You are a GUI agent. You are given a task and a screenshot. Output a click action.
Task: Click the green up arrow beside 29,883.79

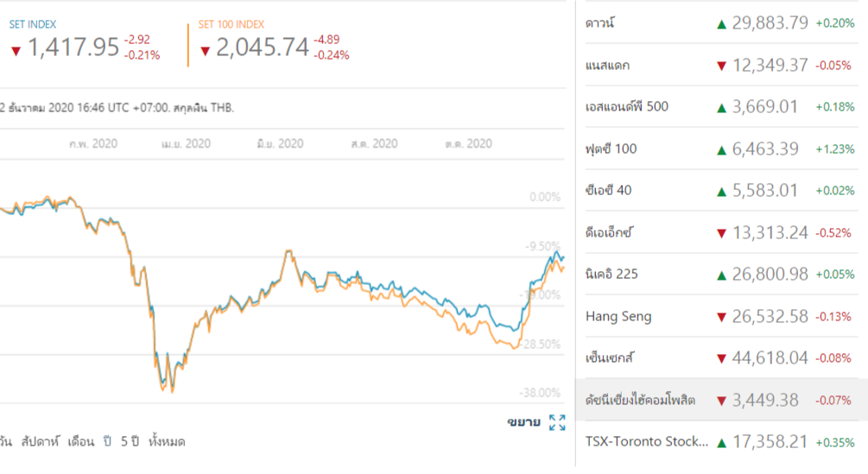tap(721, 24)
